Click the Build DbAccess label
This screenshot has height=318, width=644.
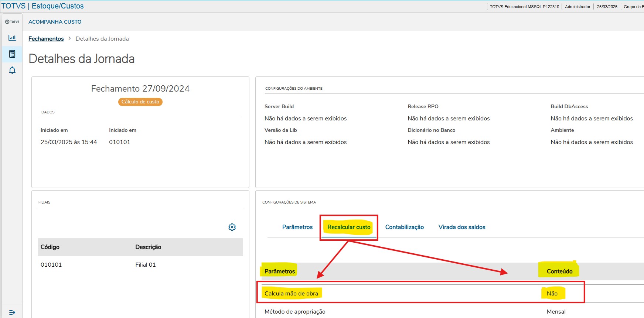[569, 106]
